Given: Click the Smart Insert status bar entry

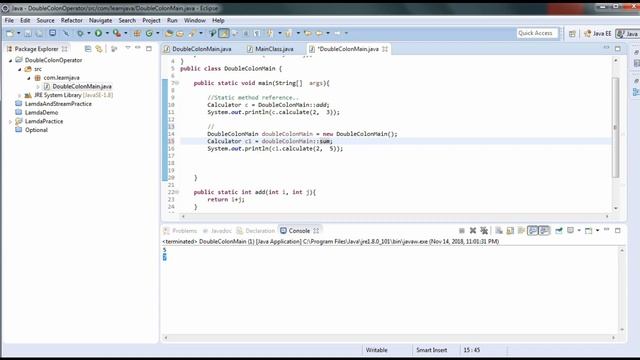Looking at the screenshot, I should pyautogui.click(x=431, y=350).
